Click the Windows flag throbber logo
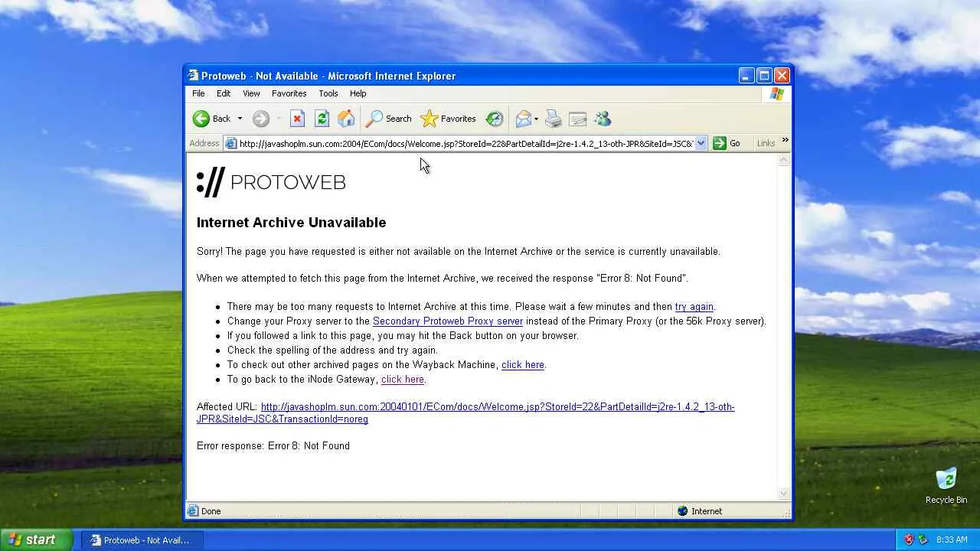980x551 pixels. point(777,93)
